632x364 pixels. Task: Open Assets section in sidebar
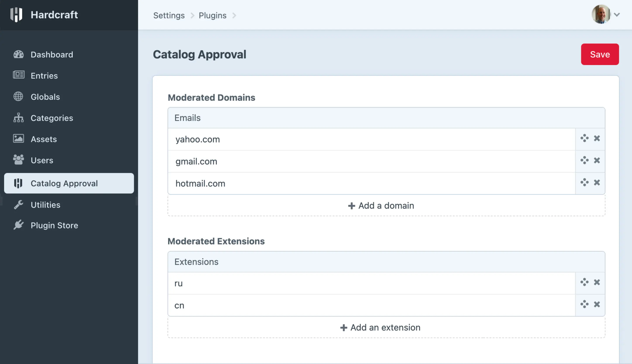tap(44, 139)
